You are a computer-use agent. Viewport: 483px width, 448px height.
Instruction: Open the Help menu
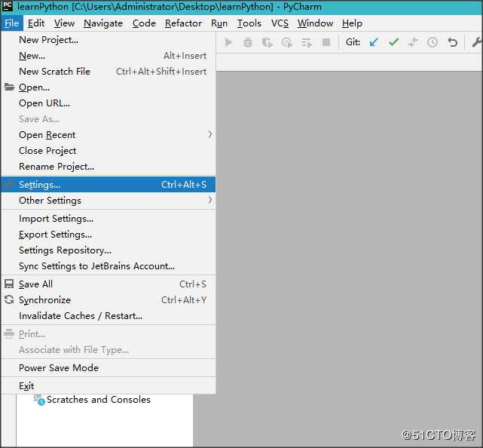(352, 23)
